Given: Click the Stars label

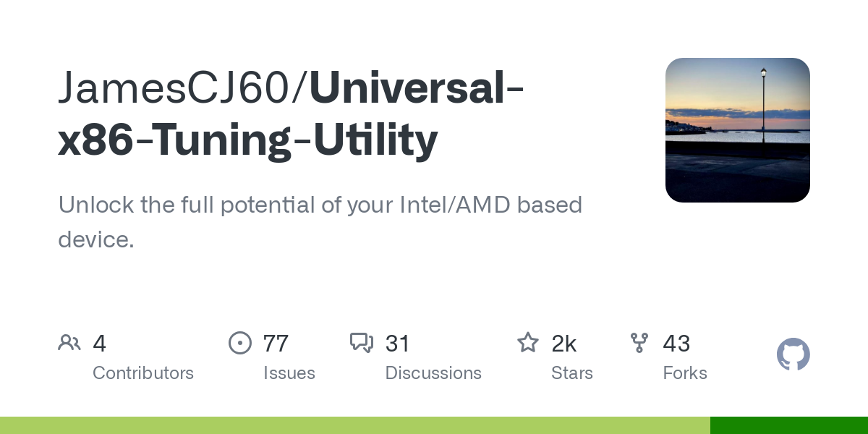Looking at the screenshot, I should 572,373.
